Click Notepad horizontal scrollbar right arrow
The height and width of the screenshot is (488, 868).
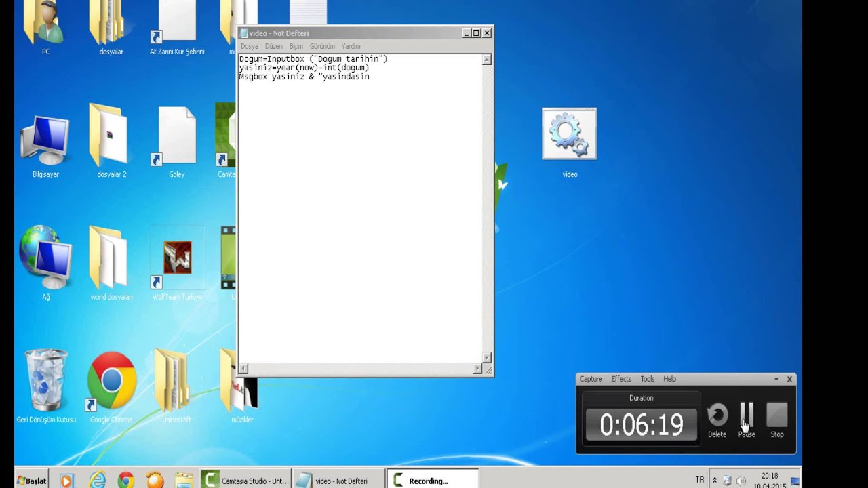tap(477, 369)
